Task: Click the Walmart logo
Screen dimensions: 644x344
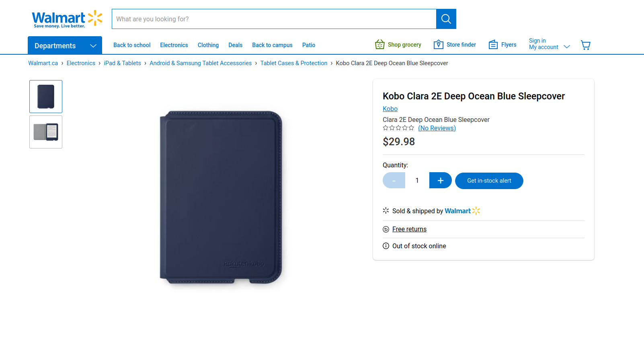Action: (x=67, y=19)
